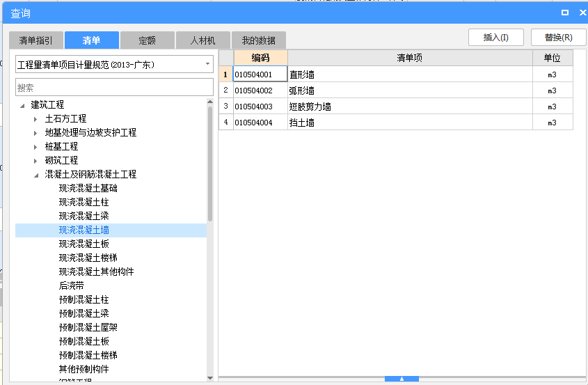Viewport: 588px width, 385px height.
Task: Select 预制混凝土楼梯 tree item
Action: coord(88,355)
